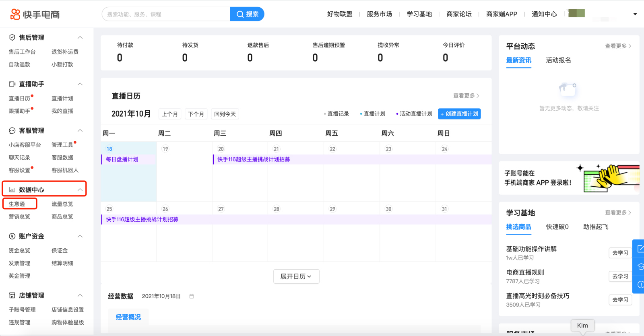Screen dimensions: 644x336
Task: Open 营销总览 in sidebar
Action: pos(19,216)
